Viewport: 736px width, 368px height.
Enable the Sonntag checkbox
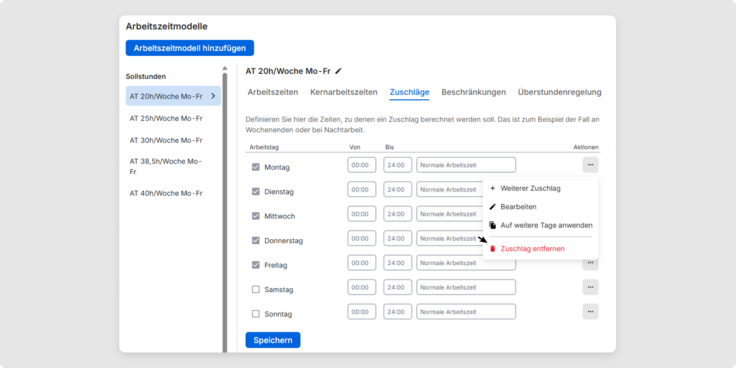tap(256, 314)
